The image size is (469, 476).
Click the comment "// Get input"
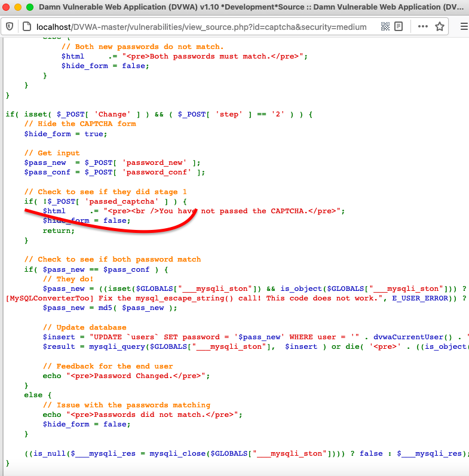click(x=52, y=153)
